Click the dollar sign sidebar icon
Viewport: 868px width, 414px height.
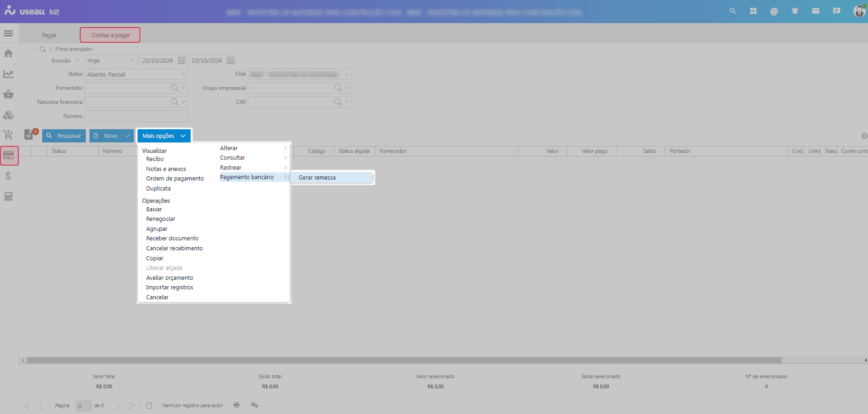click(x=8, y=176)
